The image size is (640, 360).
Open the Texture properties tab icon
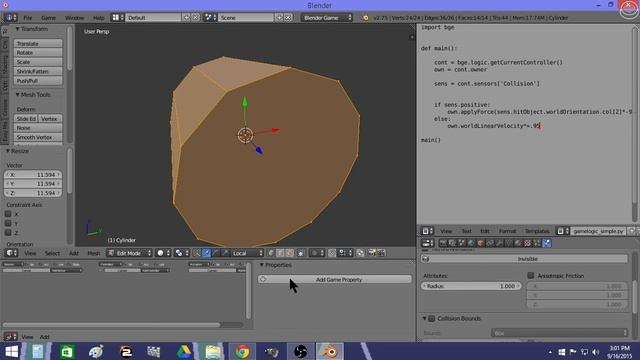tap(527, 243)
